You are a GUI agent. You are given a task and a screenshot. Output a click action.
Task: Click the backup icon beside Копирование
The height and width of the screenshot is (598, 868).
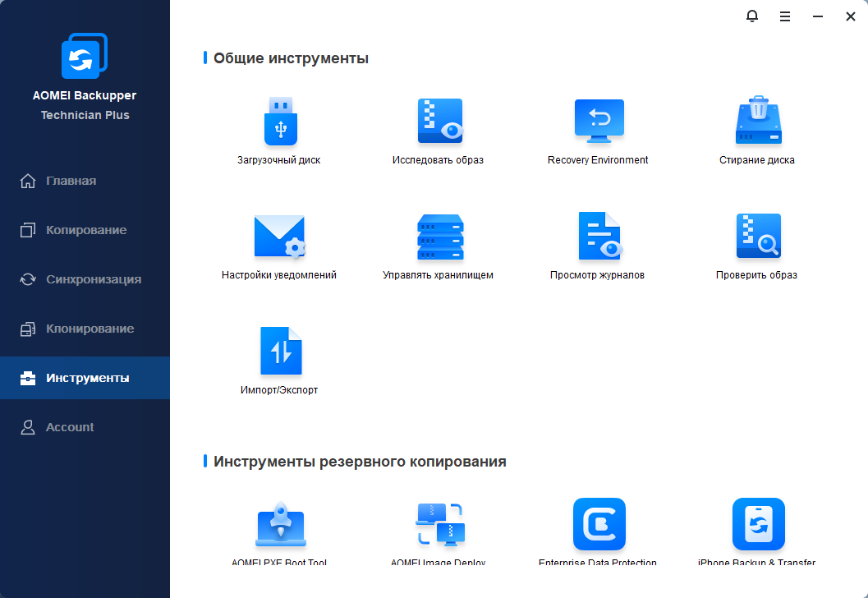(28, 230)
